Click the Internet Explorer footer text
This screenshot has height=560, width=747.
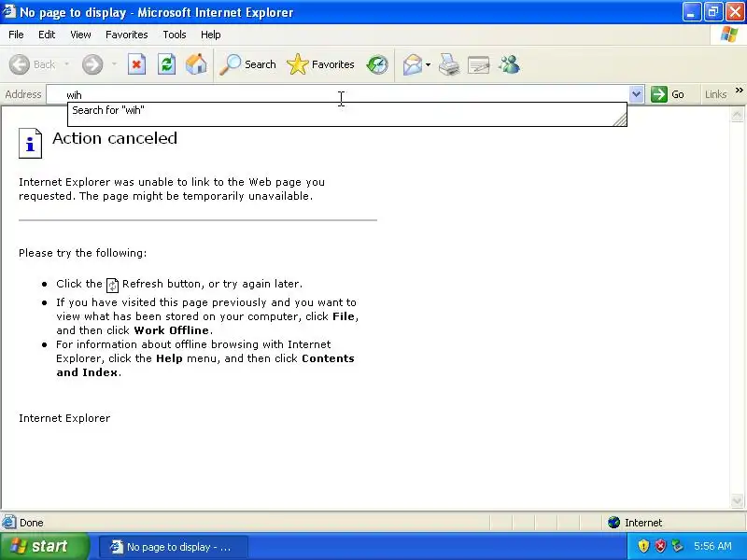click(64, 418)
